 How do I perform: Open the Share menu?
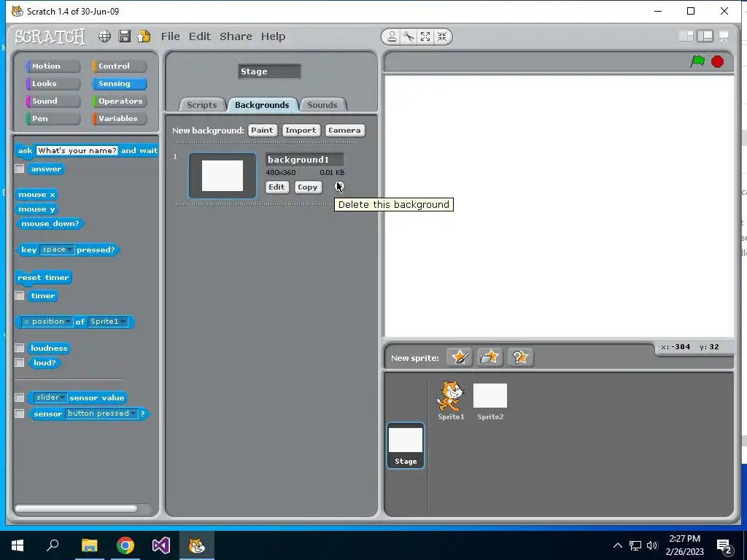(x=236, y=36)
